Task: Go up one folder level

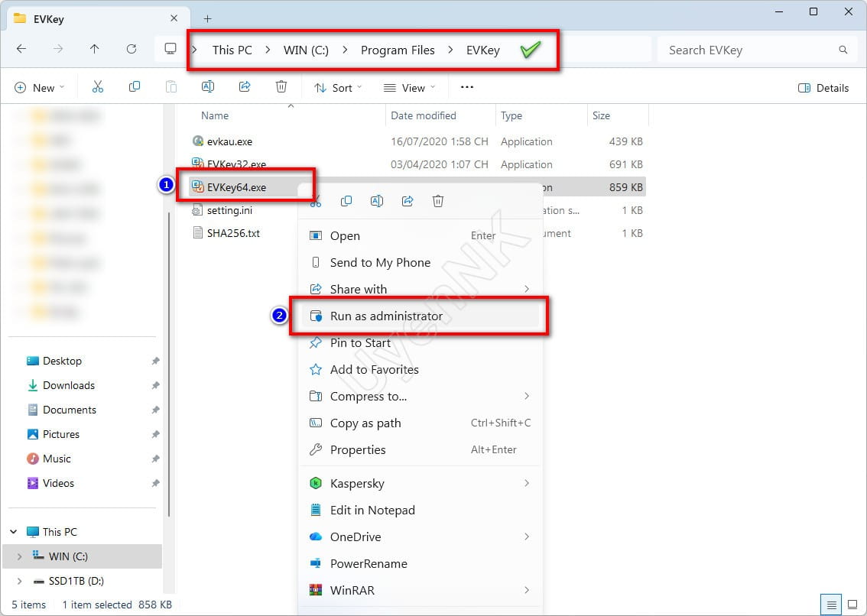Action: [x=95, y=49]
